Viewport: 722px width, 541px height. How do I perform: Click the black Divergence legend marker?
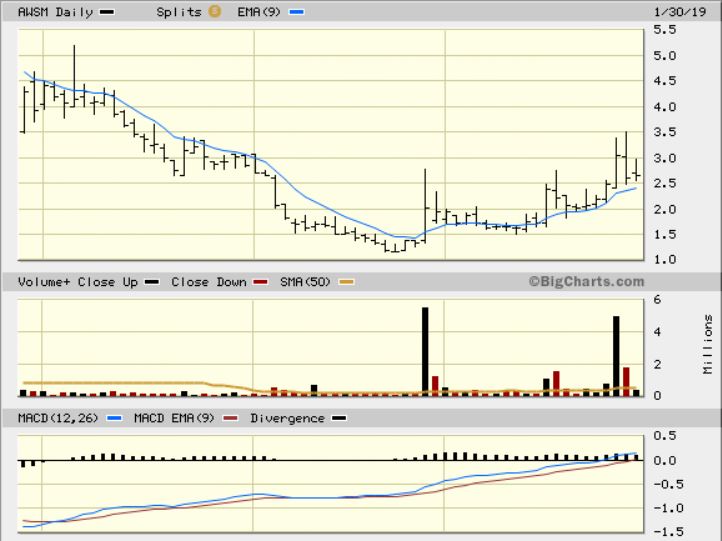click(338, 418)
